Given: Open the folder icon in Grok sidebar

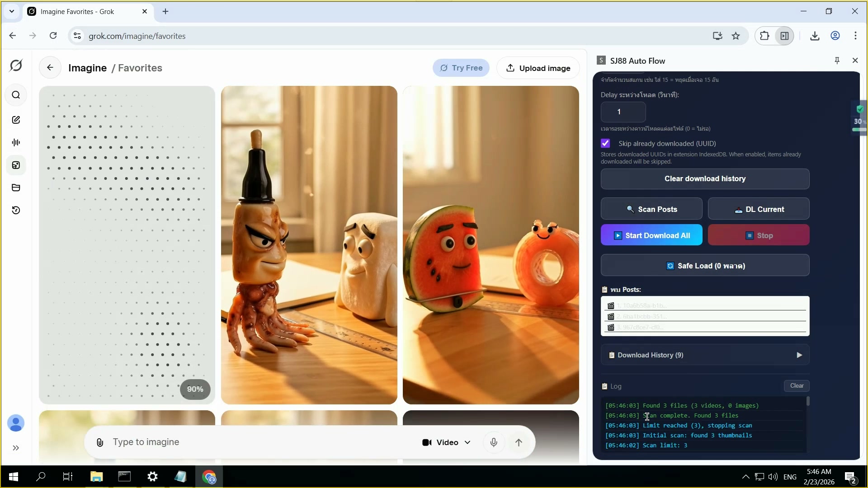Looking at the screenshot, I should click(16, 188).
